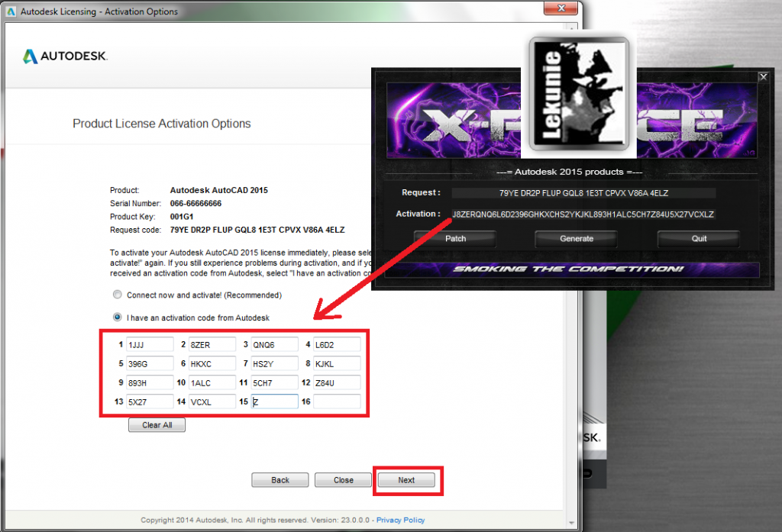Click the Next button
This screenshot has height=532, width=782.
406,479
